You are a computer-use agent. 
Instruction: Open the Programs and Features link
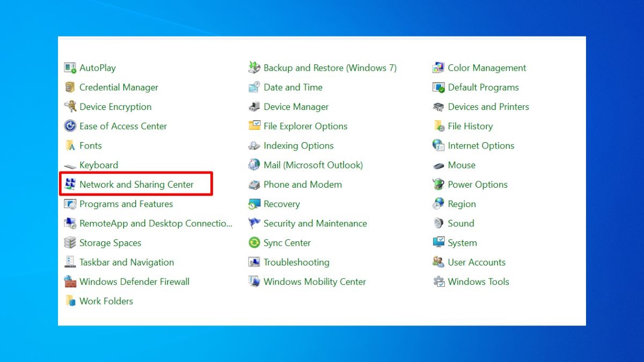click(x=126, y=204)
